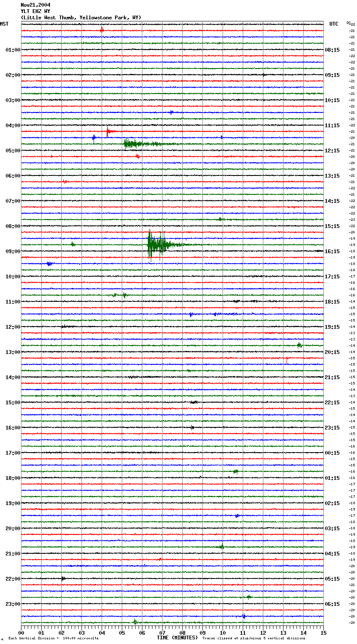Image resolution: width=357 pixels, height=644 pixels.
Task: Click the Each Vertical Division scale note
Action: tap(54, 638)
